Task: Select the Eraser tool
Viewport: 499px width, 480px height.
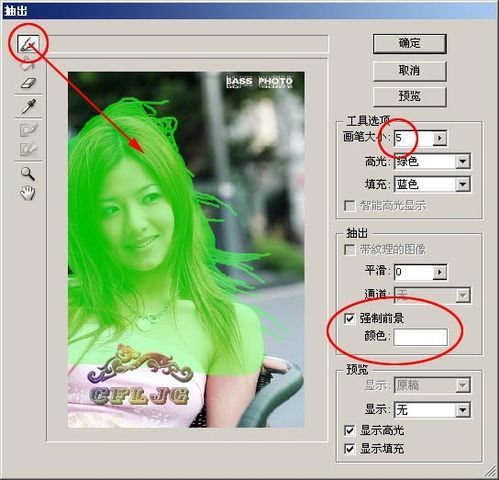Action: [x=28, y=83]
